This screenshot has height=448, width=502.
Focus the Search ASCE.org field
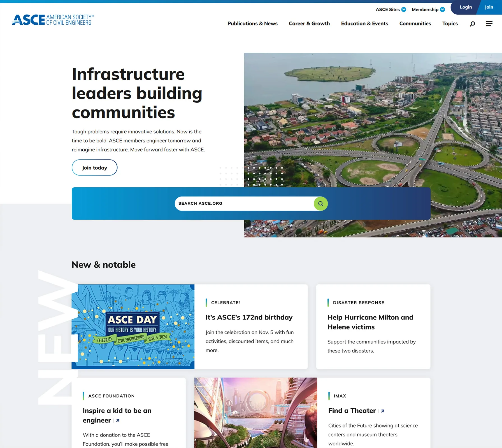pos(244,204)
